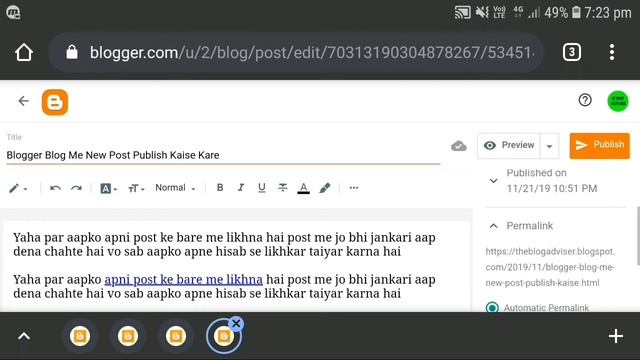
Task: Toggle Strikethrough formatting
Action: (x=282, y=188)
